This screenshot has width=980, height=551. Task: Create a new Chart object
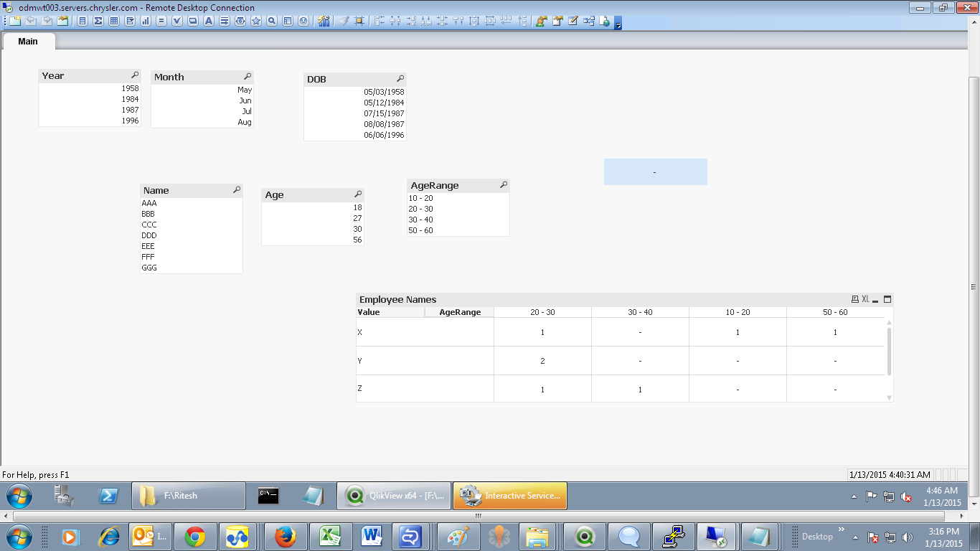[146, 22]
